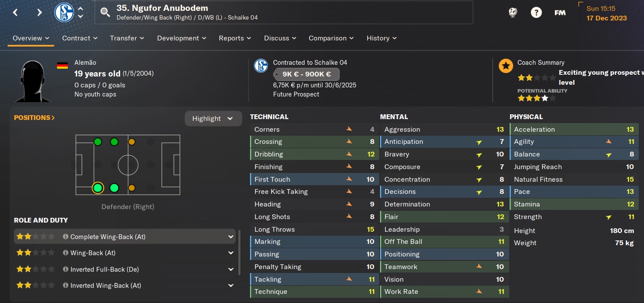Click the search magnifier icon
The height and width of the screenshot is (303, 644).
coord(105,12)
